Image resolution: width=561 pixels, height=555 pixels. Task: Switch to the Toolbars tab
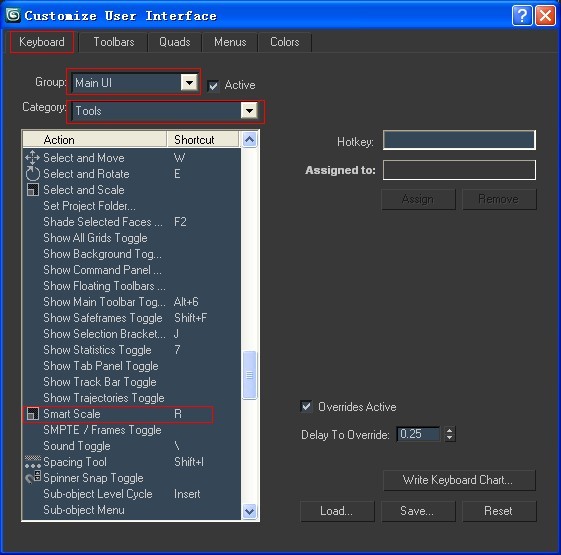pyautogui.click(x=114, y=42)
